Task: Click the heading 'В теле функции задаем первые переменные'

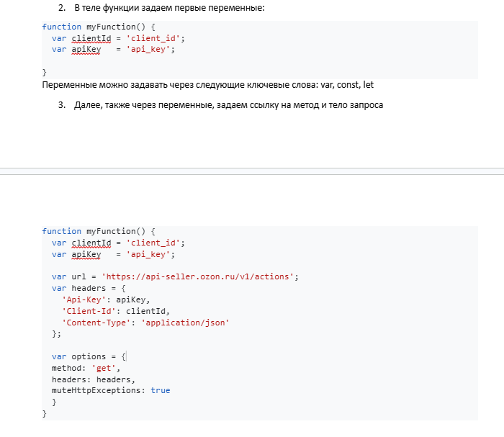Action: point(169,8)
